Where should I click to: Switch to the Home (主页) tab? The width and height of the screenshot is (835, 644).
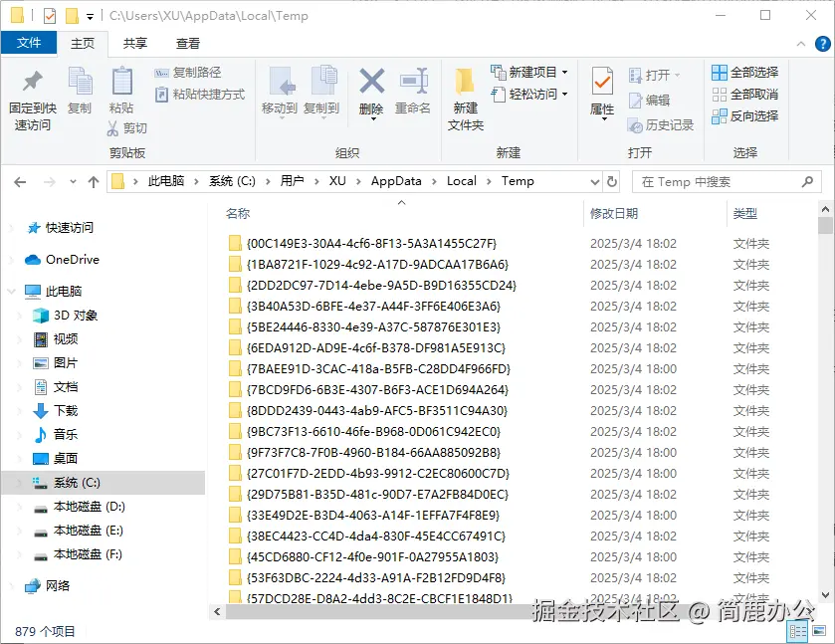coord(83,44)
